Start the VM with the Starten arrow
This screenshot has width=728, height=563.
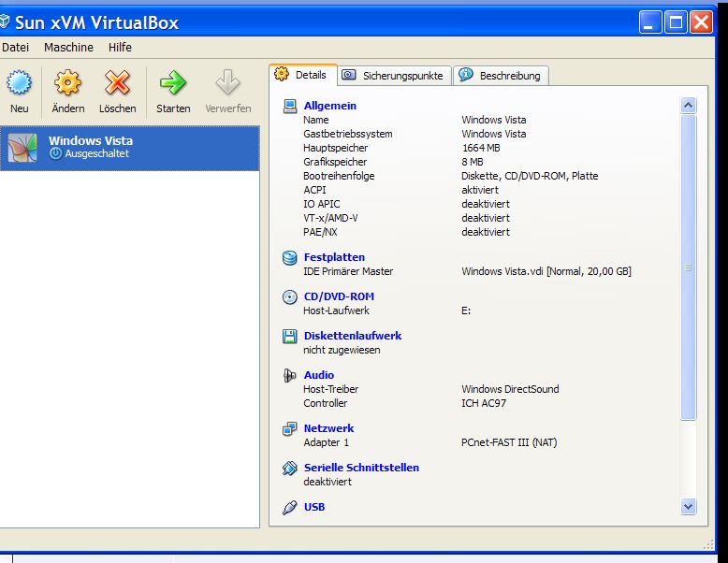point(173,84)
